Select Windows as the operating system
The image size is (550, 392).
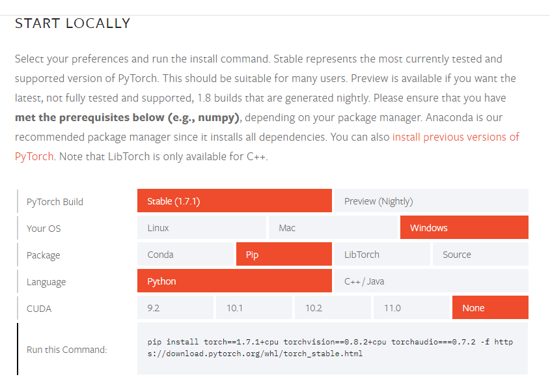[x=463, y=227]
